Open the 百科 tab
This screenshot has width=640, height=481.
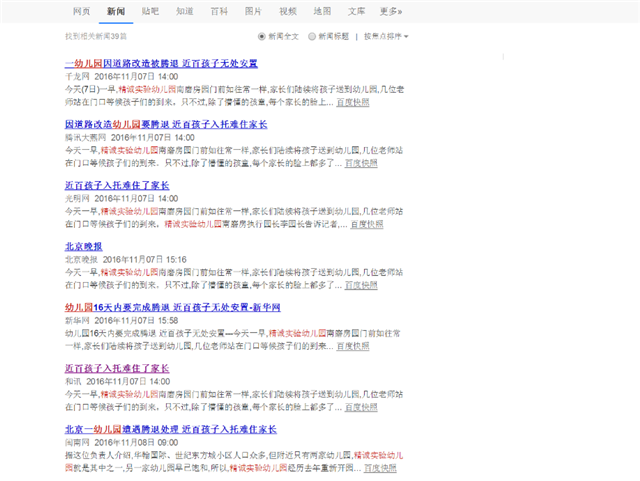pos(219,11)
